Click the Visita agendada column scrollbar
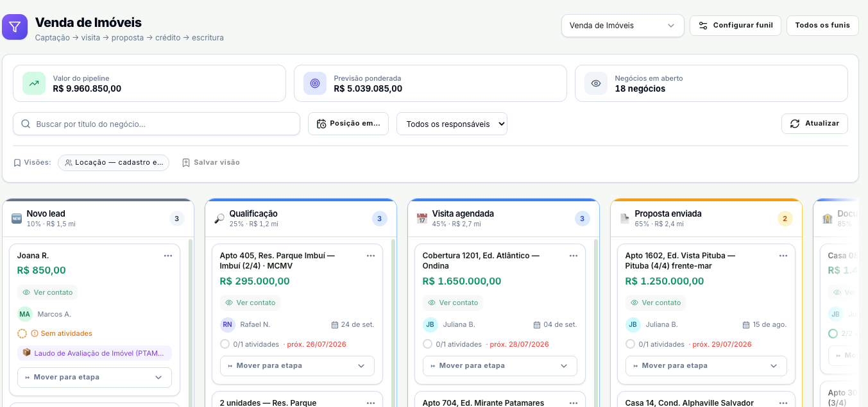 [x=595, y=322]
